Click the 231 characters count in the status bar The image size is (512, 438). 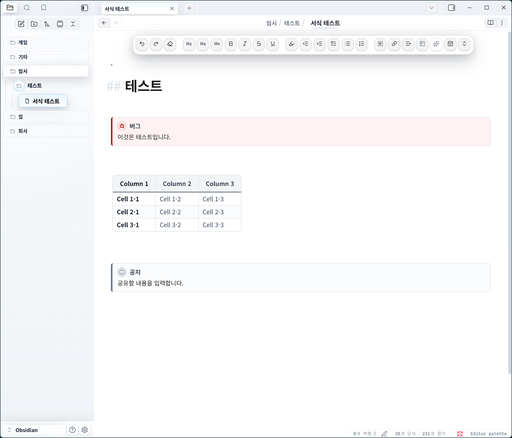[x=434, y=434]
